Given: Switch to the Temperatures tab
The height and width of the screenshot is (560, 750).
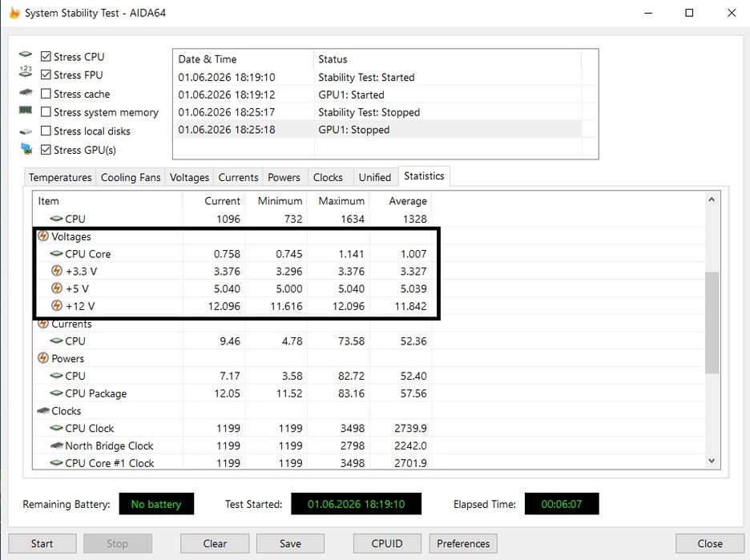Looking at the screenshot, I should coord(60,177).
